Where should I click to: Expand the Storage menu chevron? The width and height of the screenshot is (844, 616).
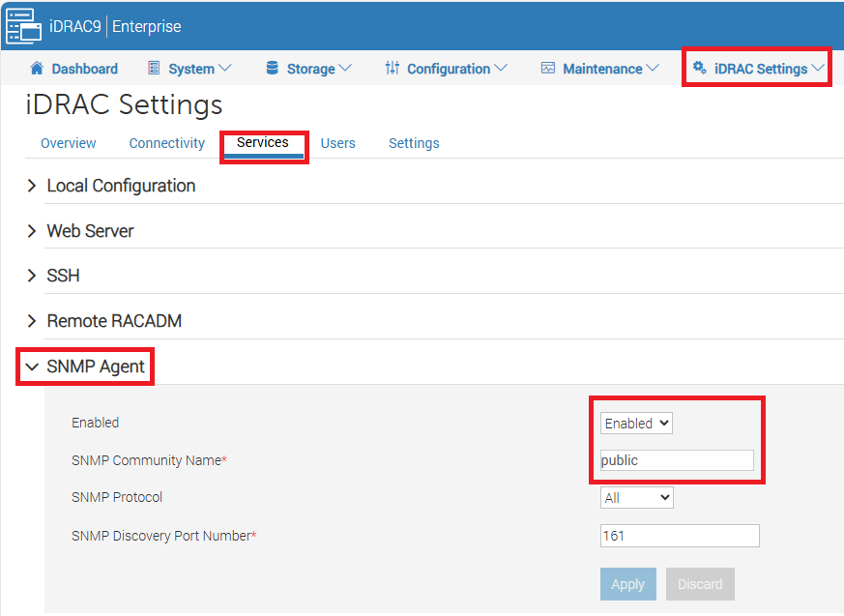[345, 68]
